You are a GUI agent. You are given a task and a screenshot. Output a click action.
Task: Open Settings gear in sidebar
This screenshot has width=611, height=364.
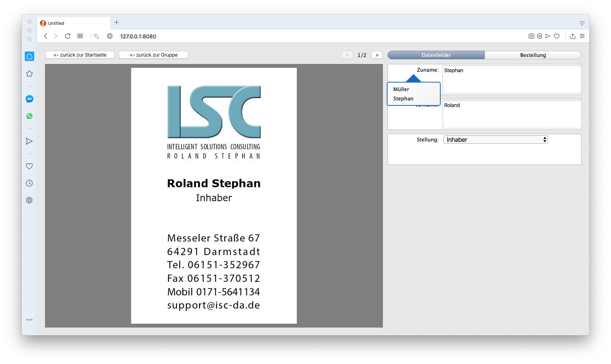click(29, 200)
